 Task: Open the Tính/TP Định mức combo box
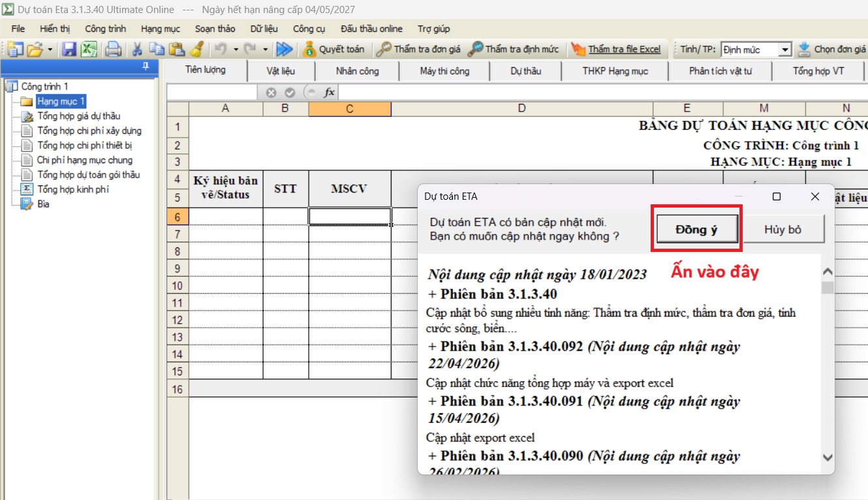[x=756, y=50]
